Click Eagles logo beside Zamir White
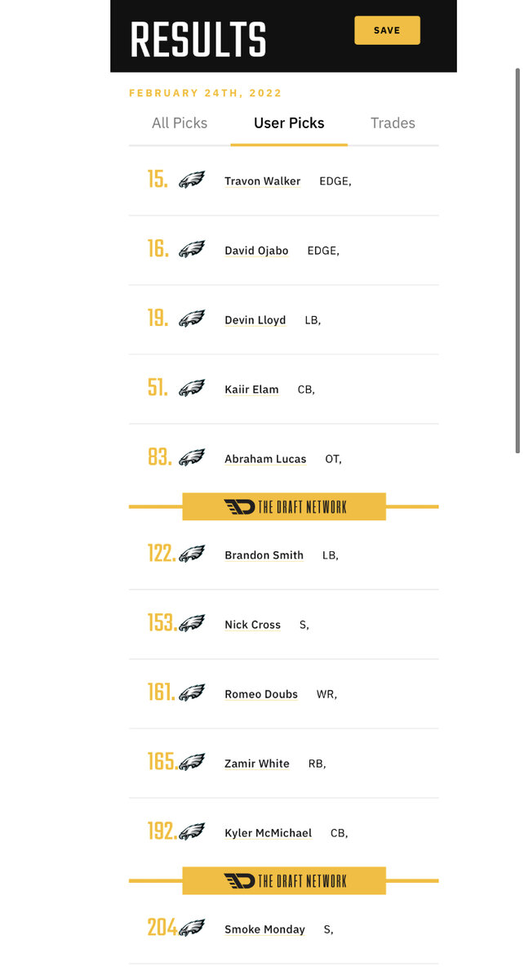The width and height of the screenshot is (524, 980). pos(192,763)
